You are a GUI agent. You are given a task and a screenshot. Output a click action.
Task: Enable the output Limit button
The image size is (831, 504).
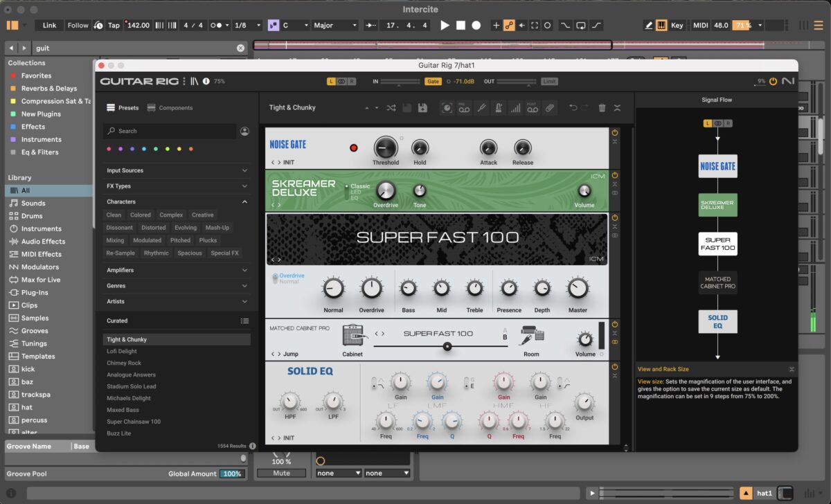pos(549,82)
